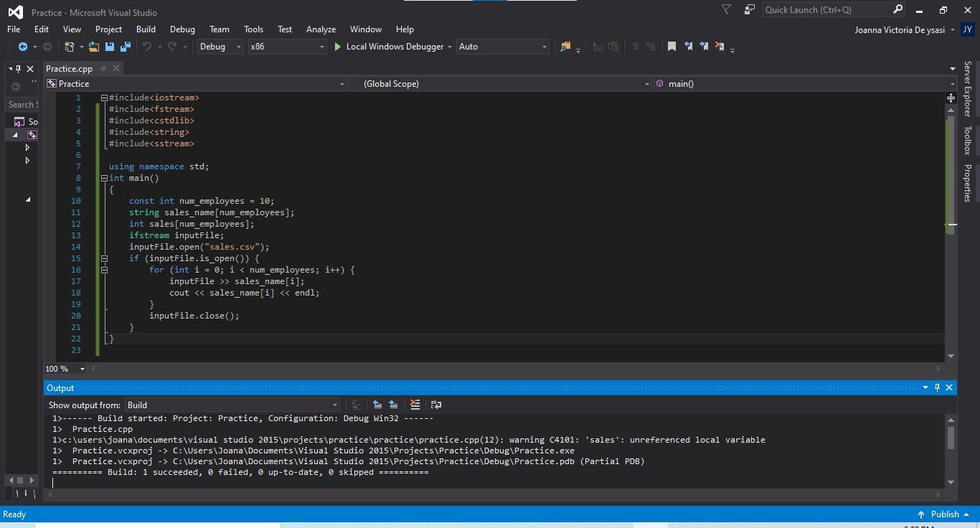Collapse the main() function code block

tap(104, 178)
